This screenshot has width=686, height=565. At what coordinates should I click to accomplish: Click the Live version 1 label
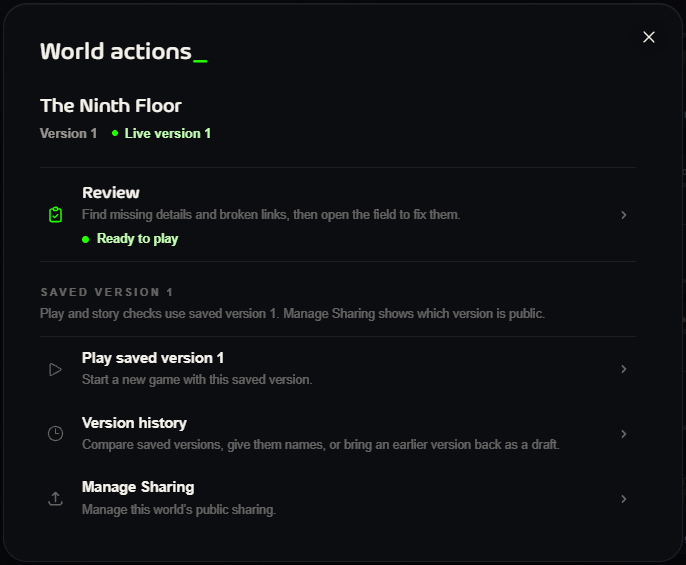coord(161,133)
